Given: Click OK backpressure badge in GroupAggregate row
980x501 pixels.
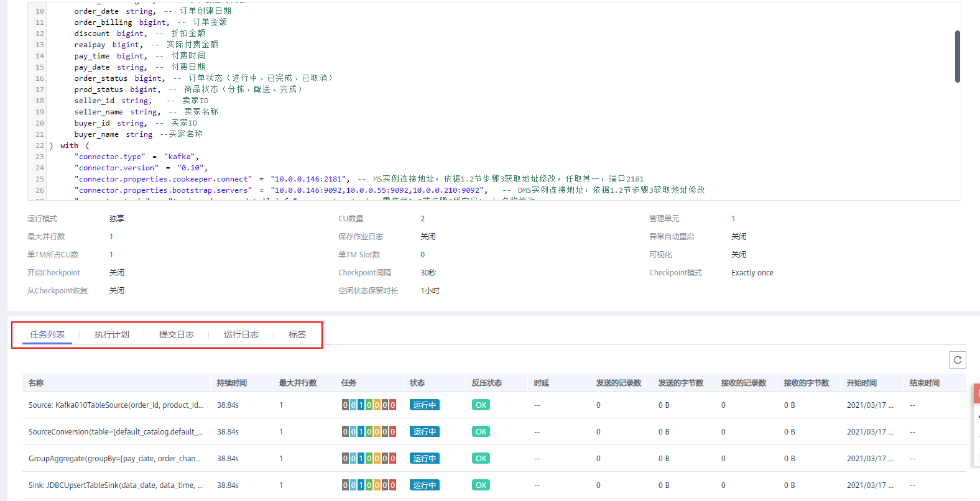Looking at the screenshot, I should 481,459.
